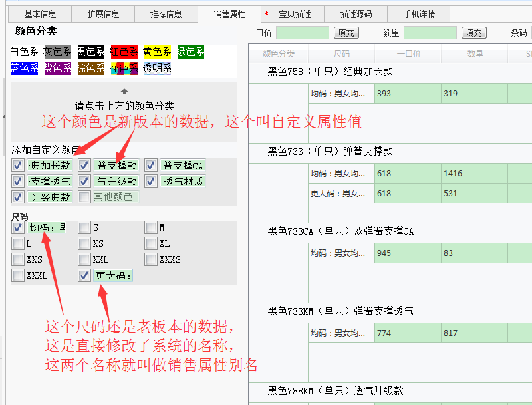The width and height of the screenshot is (532, 405).
Task: Click 填充 button next to 一口价 field
Action: [346, 33]
